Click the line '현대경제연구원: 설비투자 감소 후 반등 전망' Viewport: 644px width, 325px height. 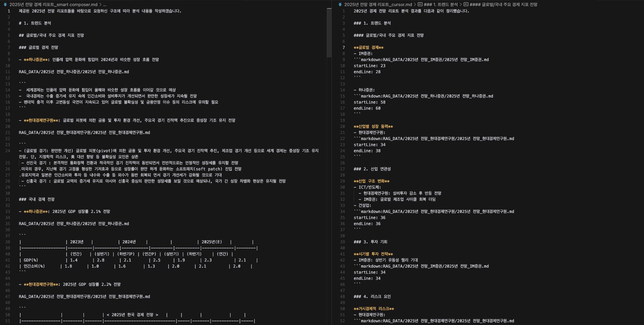[400, 193]
